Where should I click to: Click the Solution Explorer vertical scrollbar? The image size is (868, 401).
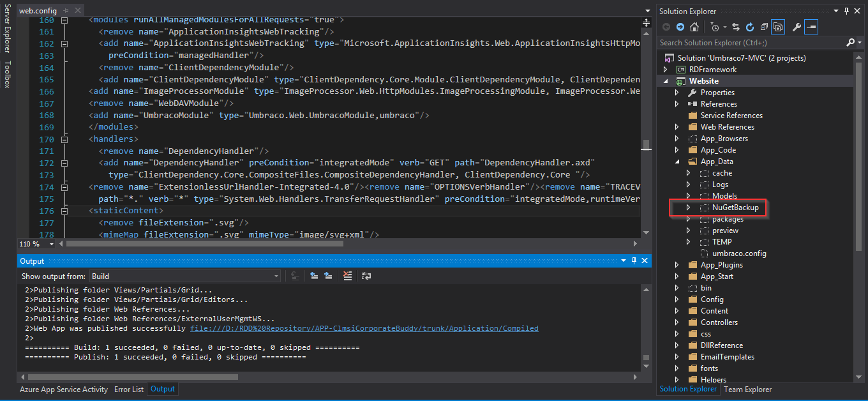(x=858, y=156)
